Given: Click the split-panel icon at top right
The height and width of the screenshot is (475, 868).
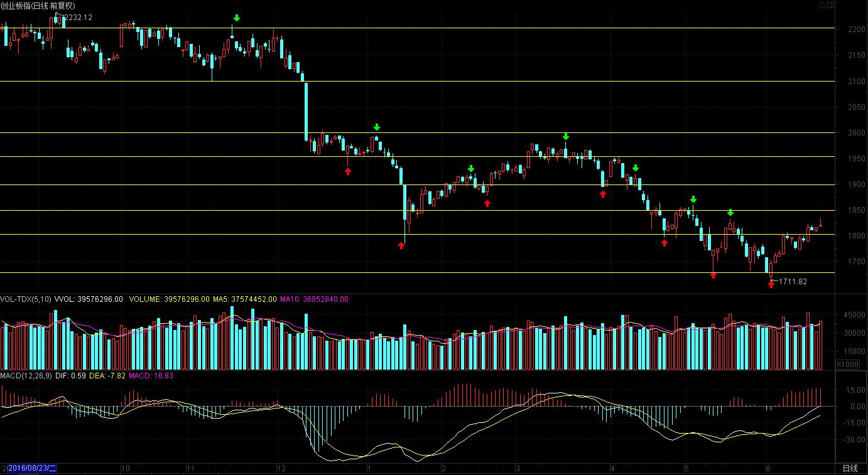Looking at the screenshot, I should click(830, 5).
